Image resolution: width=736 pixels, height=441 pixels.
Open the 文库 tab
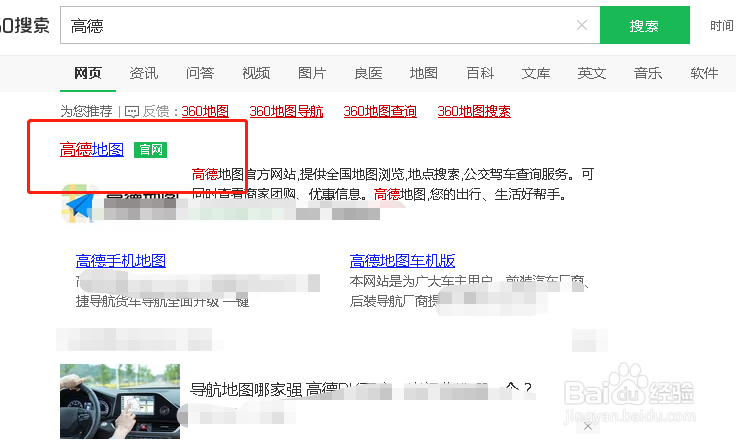pos(536,73)
